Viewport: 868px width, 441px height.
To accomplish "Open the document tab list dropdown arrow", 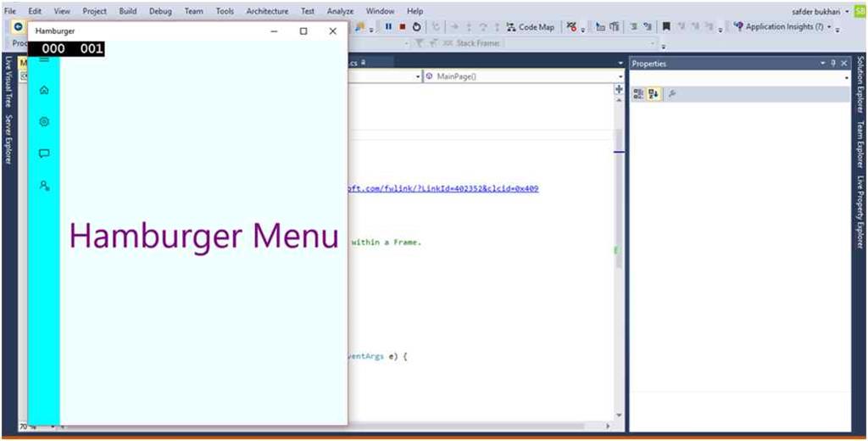I will click(x=620, y=64).
